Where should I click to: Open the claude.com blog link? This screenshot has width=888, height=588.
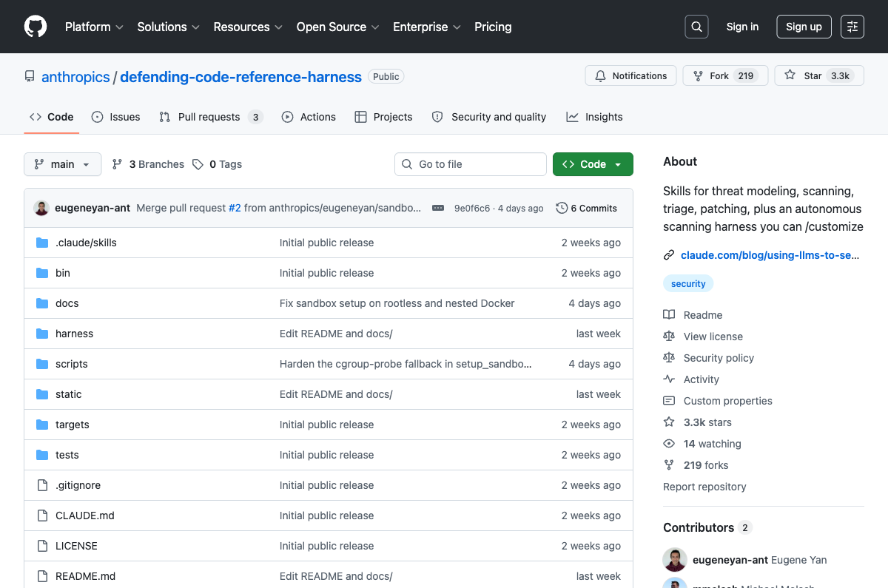(x=770, y=255)
